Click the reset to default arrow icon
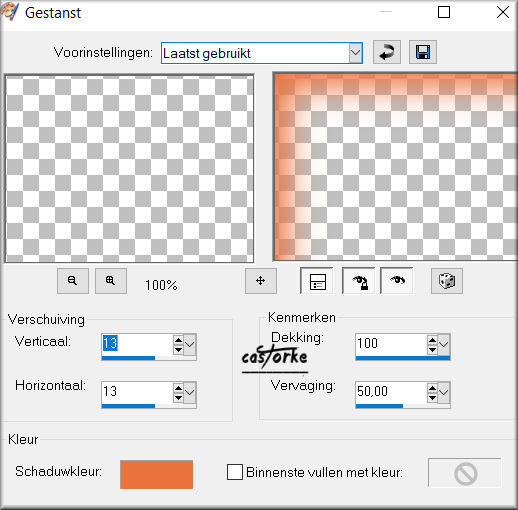Image resolution: width=518 pixels, height=510 pixels. [x=387, y=52]
